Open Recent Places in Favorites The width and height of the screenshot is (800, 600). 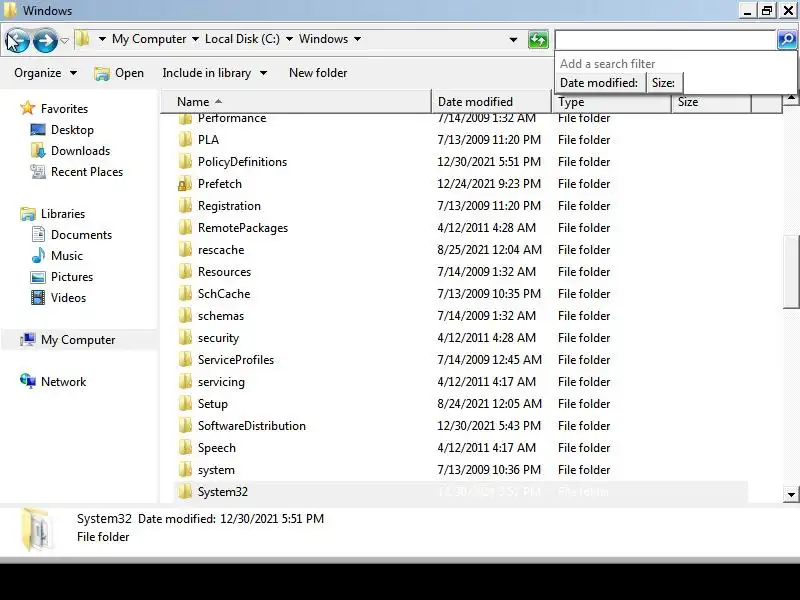click(77, 171)
